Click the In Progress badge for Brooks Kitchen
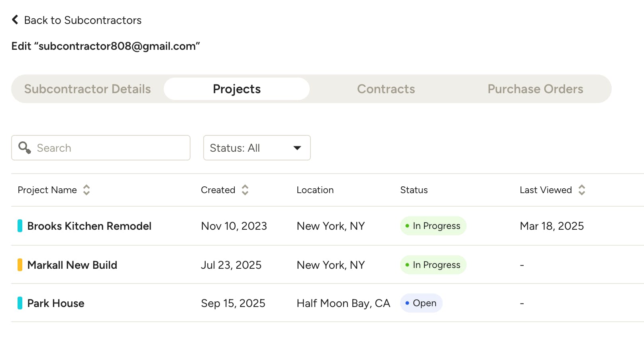Screen dimensions: 644x348 433,226
